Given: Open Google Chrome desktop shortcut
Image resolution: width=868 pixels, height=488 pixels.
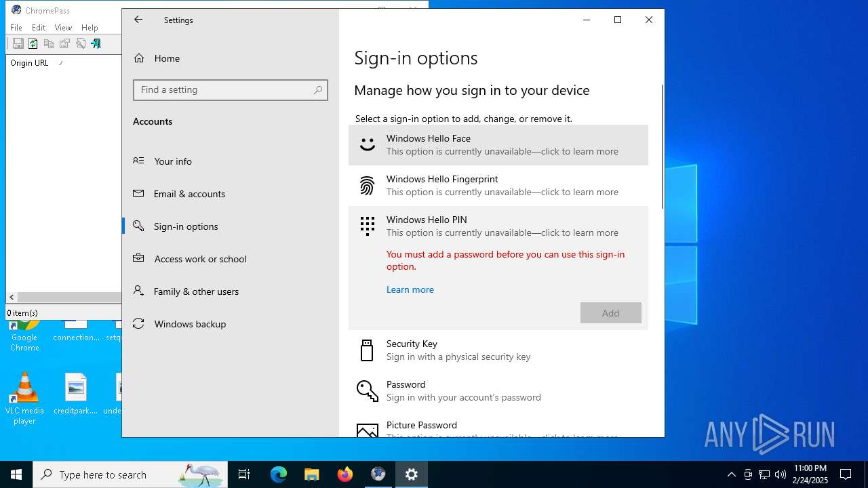Looking at the screenshot, I should (24, 335).
